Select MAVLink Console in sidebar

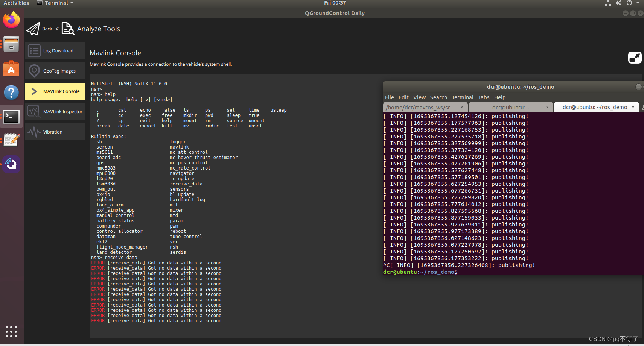coord(55,91)
